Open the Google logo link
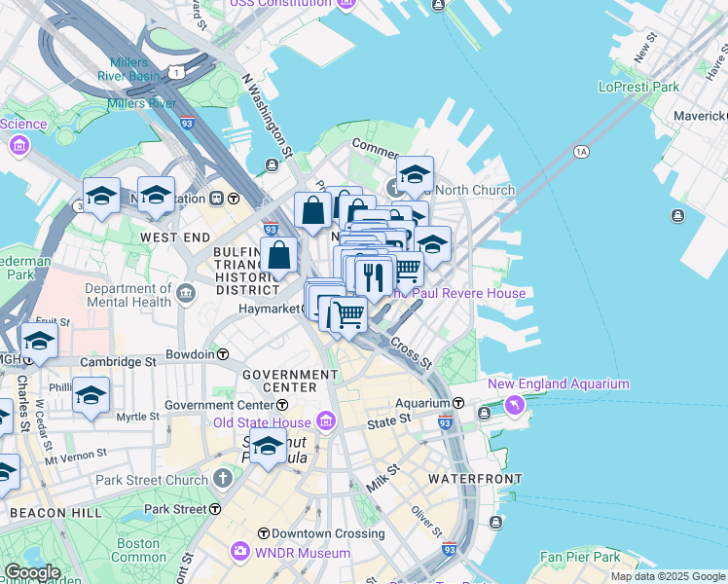 point(33,573)
